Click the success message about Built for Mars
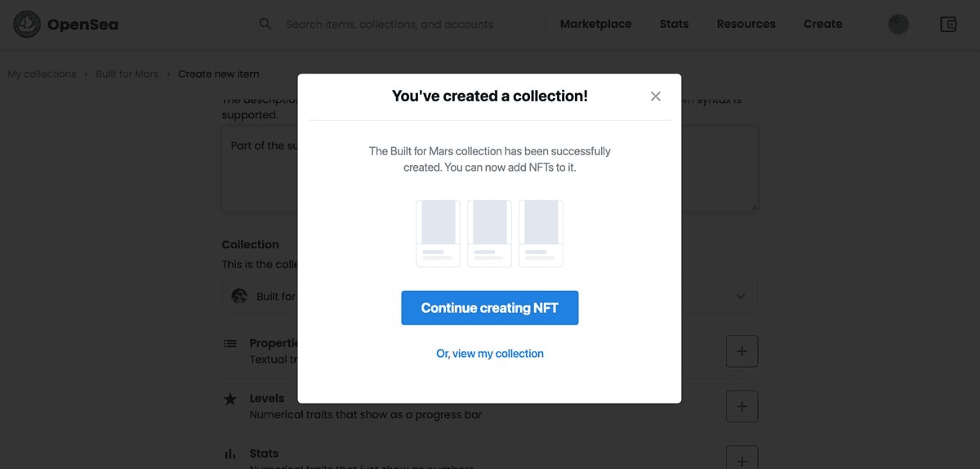This screenshot has height=469, width=980. pyautogui.click(x=489, y=159)
